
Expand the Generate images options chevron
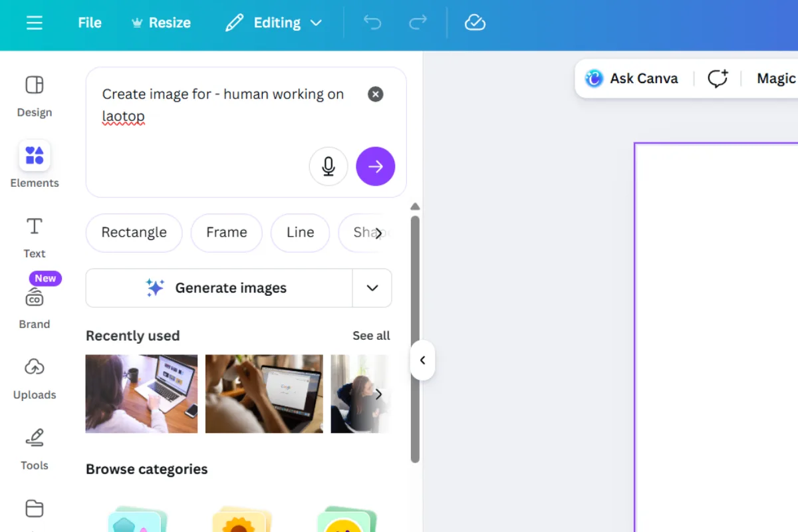pos(372,288)
